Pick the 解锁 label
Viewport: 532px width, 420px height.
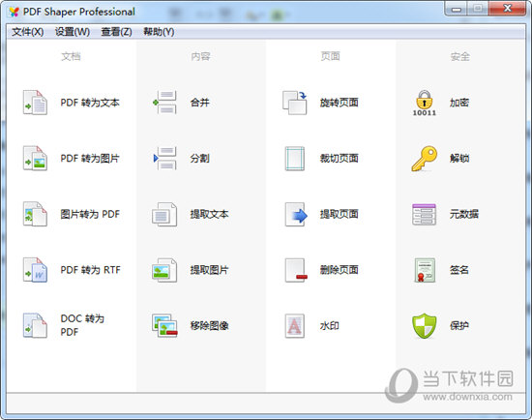(459, 158)
